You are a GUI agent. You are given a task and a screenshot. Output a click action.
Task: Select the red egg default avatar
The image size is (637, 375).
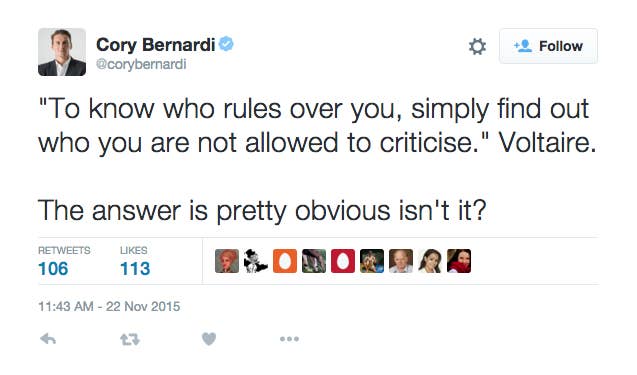click(x=343, y=261)
